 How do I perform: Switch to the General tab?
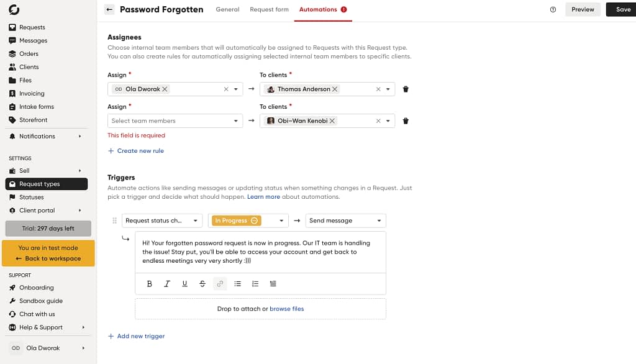coord(227,9)
